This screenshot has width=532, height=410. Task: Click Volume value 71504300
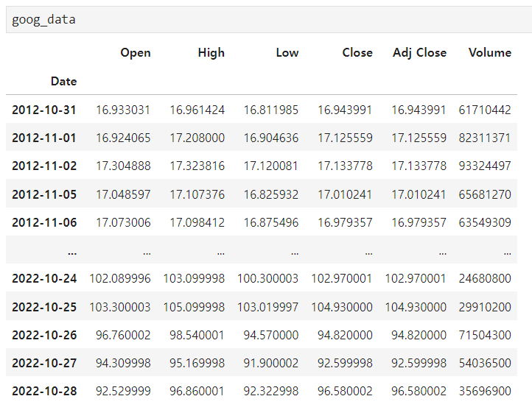point(485,335)
